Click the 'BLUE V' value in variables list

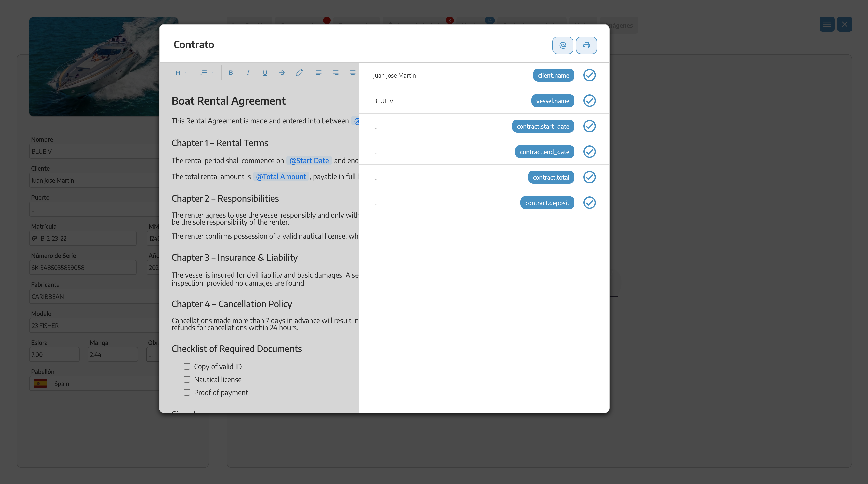point(383,101)
